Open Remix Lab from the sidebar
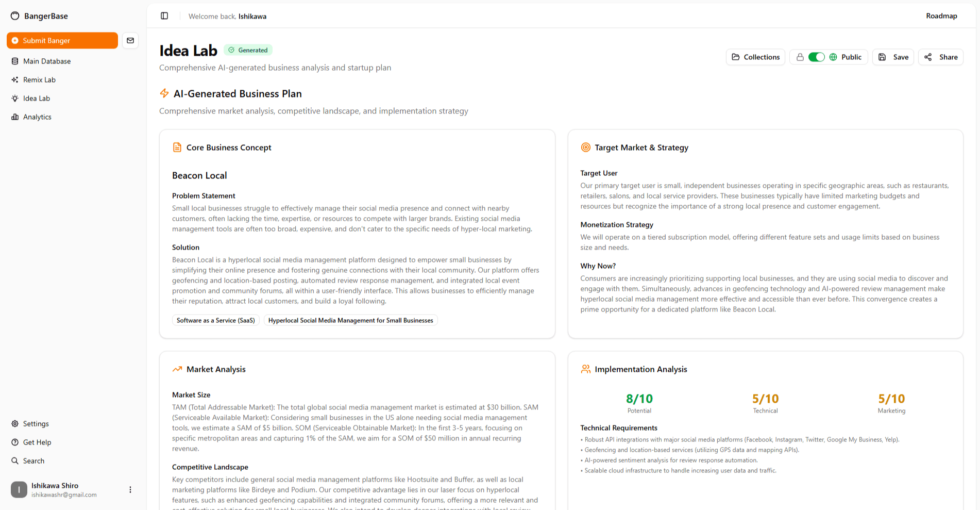The height and width of the screenshot is (510, 980). pos(40,79)
